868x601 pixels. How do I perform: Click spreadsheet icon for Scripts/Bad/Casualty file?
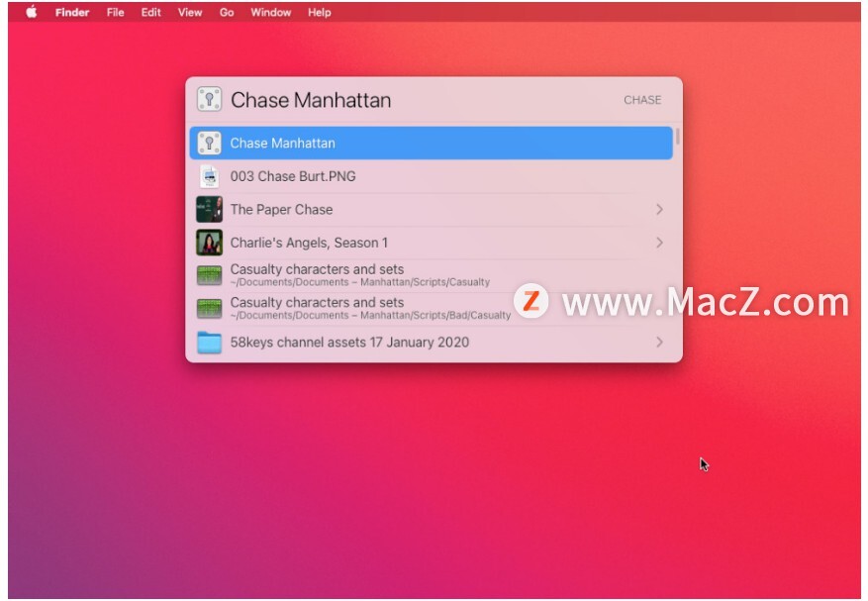pos(209,309)
